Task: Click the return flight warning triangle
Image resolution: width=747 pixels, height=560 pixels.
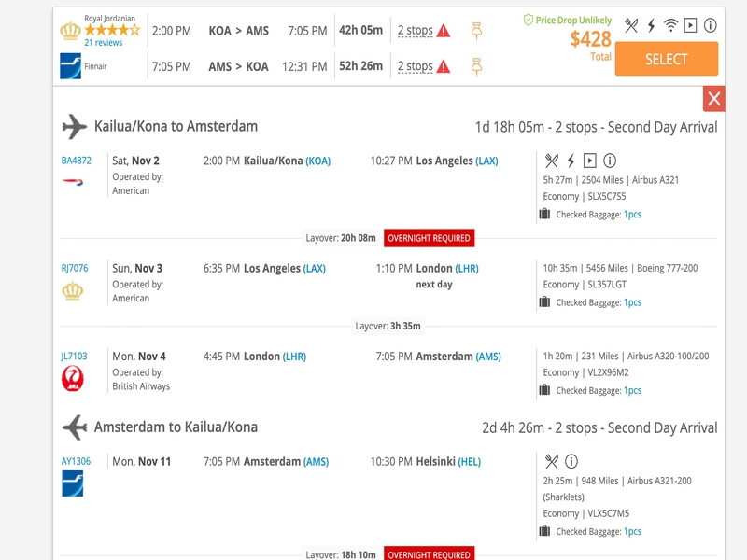Action: coord(443,66)
